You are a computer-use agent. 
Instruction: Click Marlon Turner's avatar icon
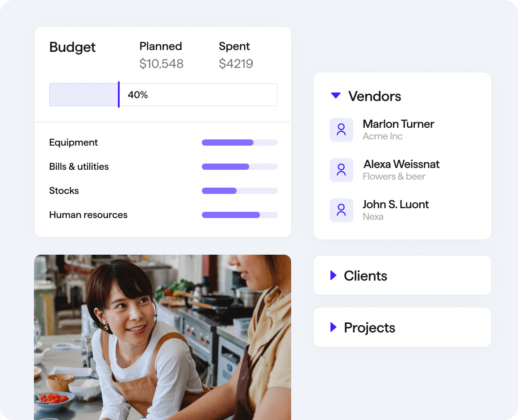pos(341,130)
